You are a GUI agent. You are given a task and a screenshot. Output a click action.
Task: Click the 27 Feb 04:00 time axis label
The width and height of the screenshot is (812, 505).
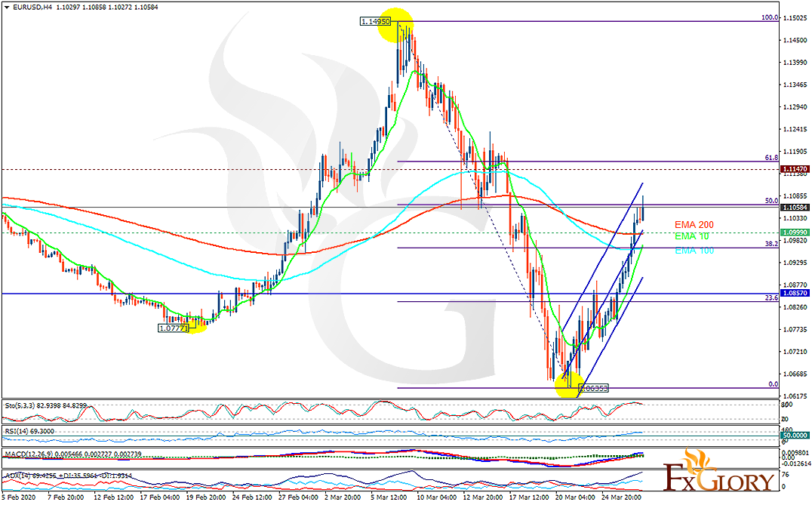[x=298, y=497]
